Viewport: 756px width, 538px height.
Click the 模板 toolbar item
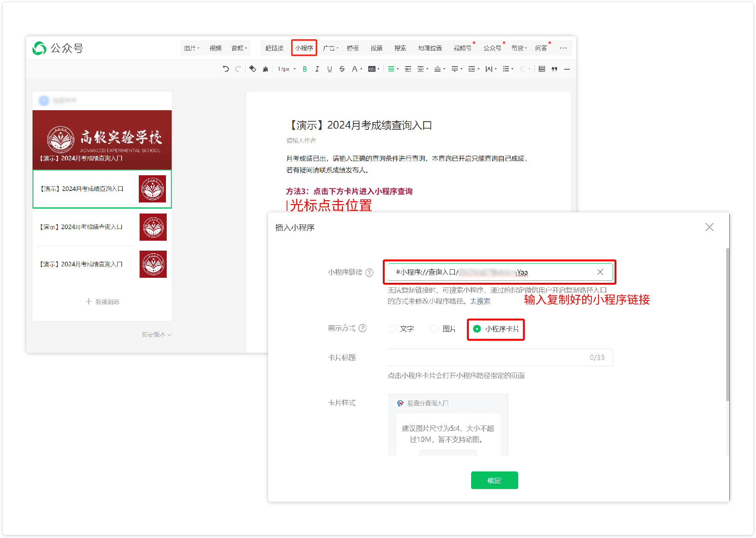pyautogui.click(x=353, y=48)
